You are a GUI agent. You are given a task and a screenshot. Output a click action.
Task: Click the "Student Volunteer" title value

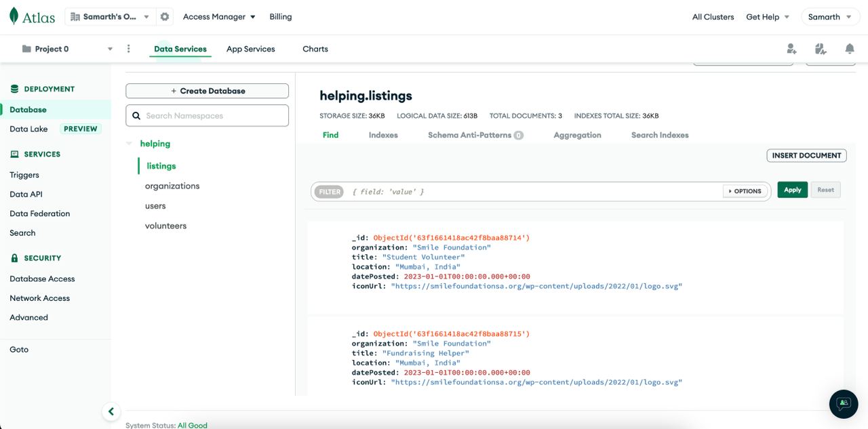click(x=423, y=258)
